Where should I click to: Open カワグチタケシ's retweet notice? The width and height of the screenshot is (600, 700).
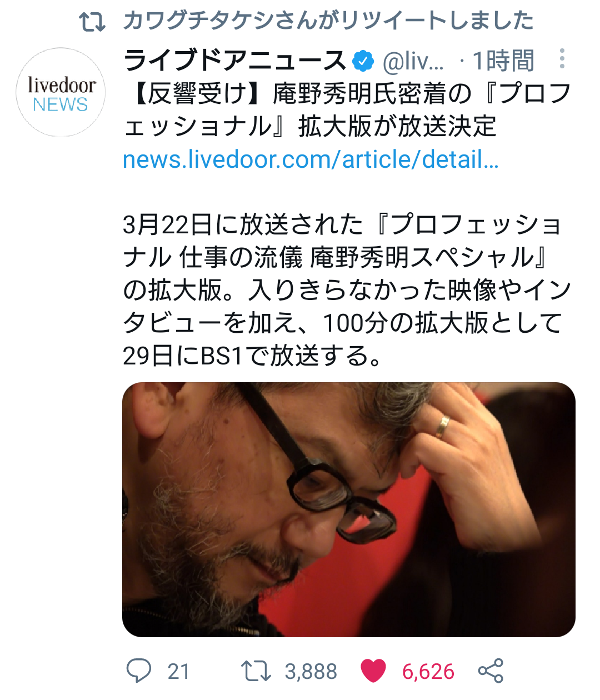point(328,21)
